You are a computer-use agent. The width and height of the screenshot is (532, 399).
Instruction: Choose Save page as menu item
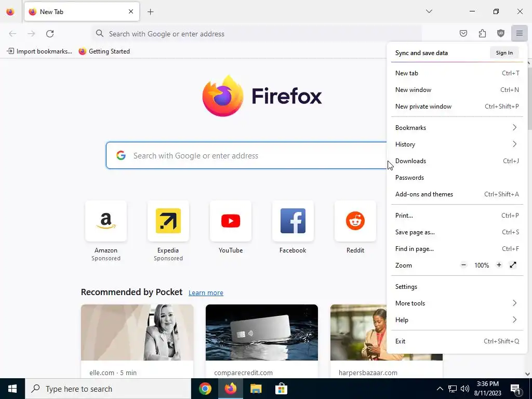(x=457, y=232)
